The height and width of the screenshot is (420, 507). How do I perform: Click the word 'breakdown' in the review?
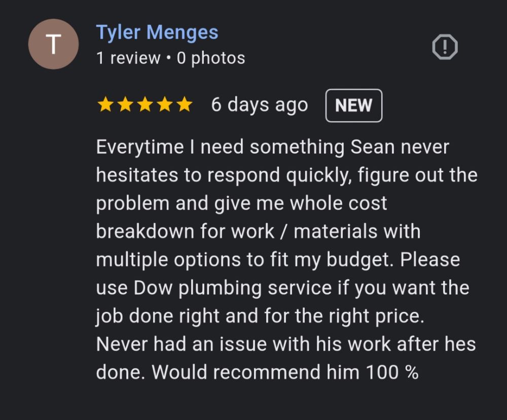point(145,231)
